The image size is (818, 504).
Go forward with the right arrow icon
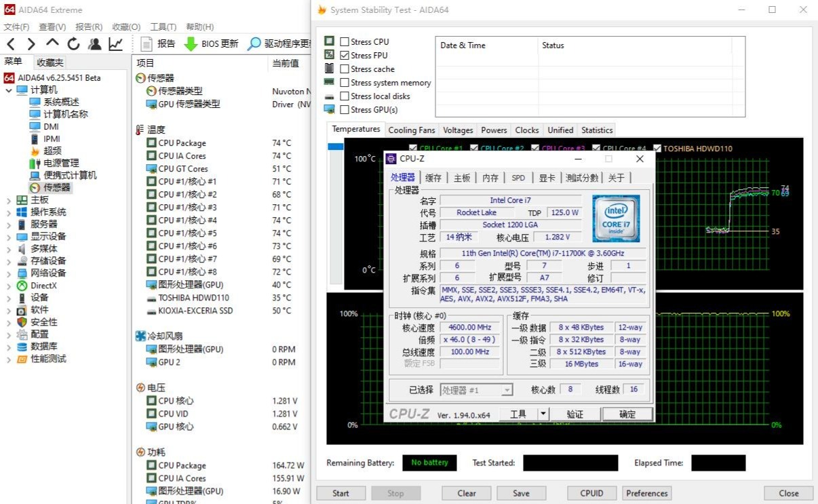(x=31, y=44)
